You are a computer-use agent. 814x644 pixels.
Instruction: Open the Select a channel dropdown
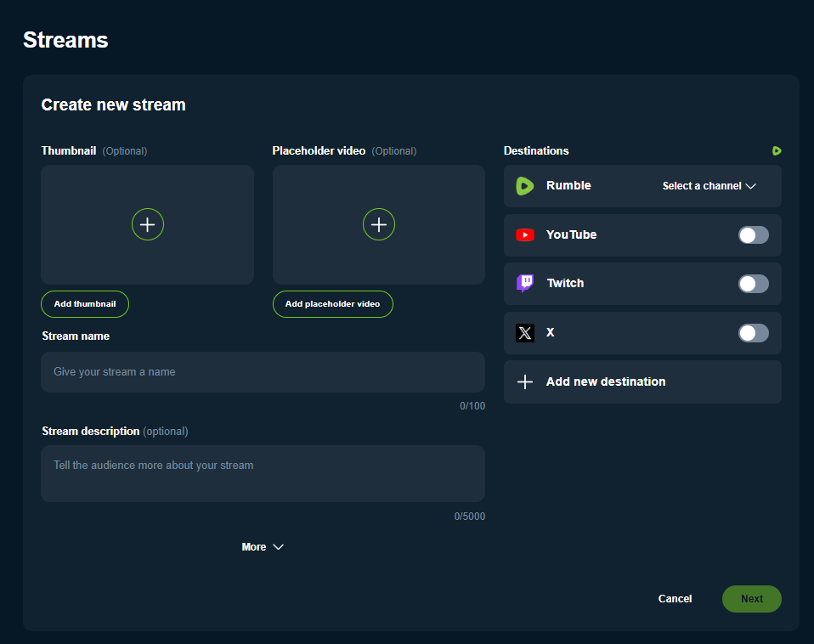(709, 186)
